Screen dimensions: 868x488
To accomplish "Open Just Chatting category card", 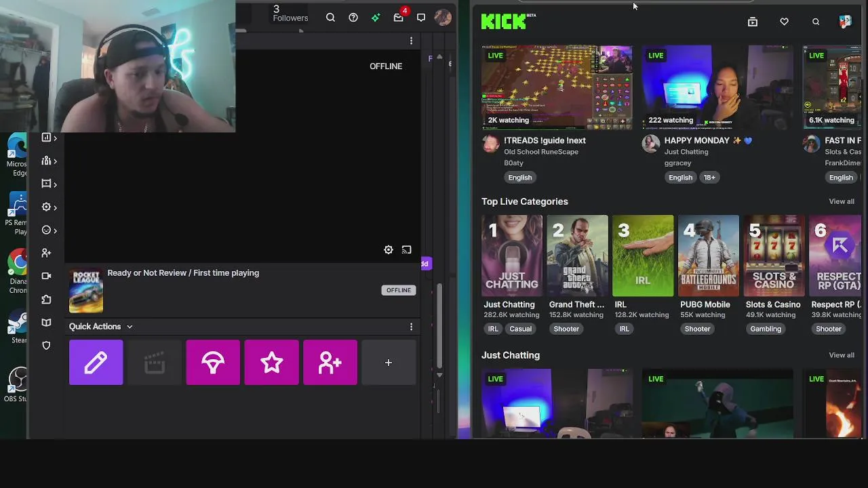I will point(512,256).
